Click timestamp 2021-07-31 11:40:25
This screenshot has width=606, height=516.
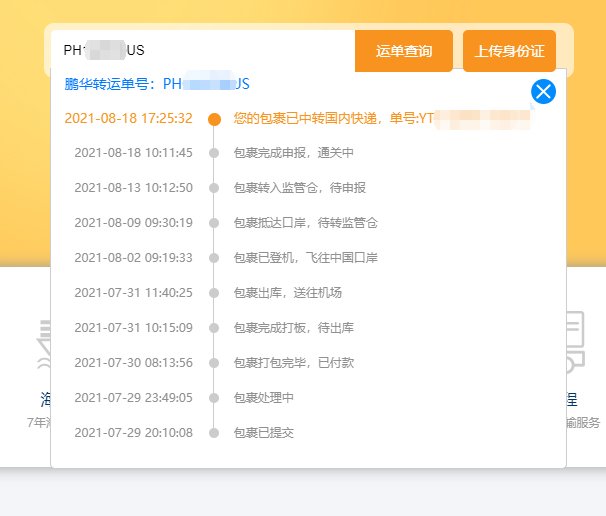point(133,293)
